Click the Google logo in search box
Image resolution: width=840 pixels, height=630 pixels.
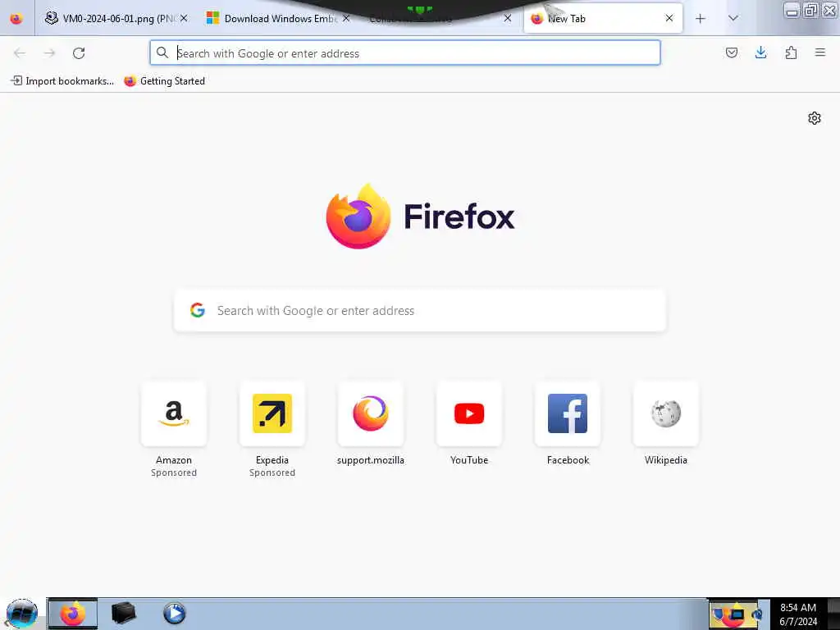click(198, 310)
